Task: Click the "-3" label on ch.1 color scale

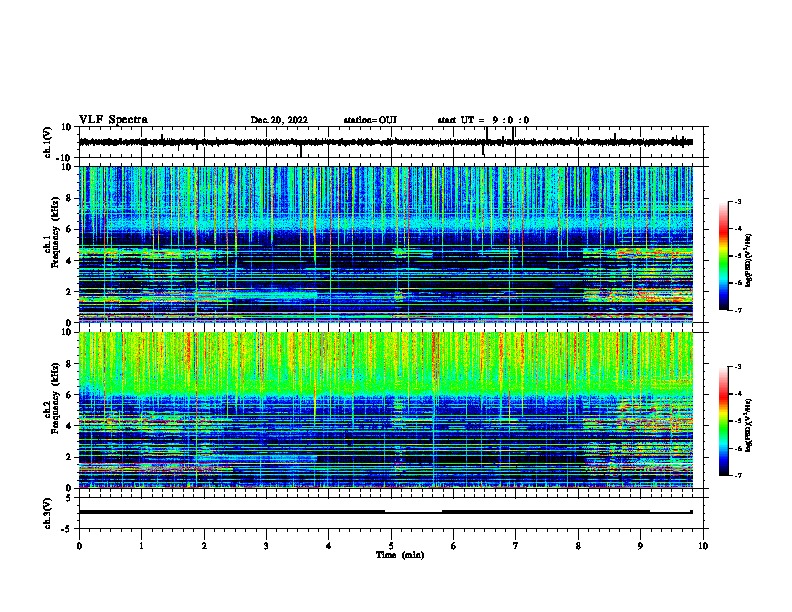Action: pos(737,202)
